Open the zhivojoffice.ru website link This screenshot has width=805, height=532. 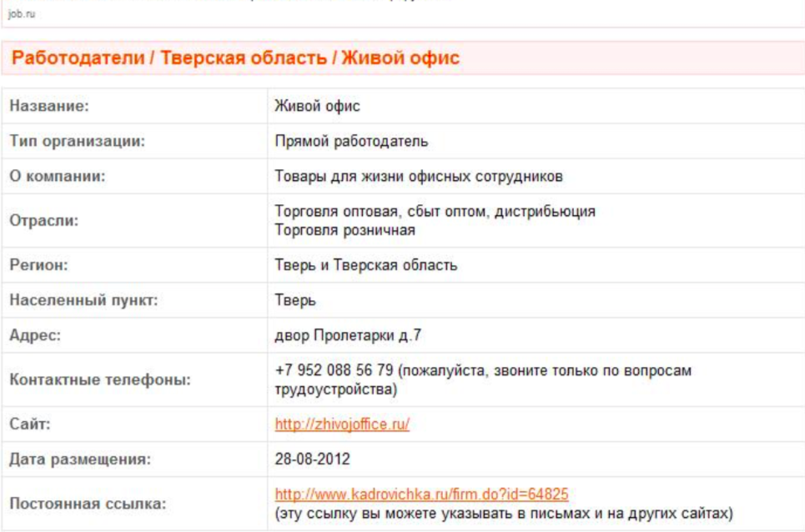pos(342,424)
